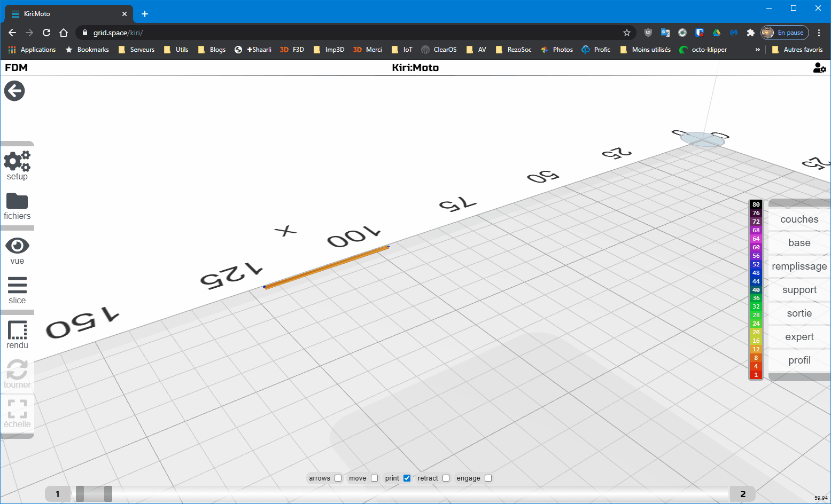
Task: Go to the browser home page
Action: [x=64, y=33]
